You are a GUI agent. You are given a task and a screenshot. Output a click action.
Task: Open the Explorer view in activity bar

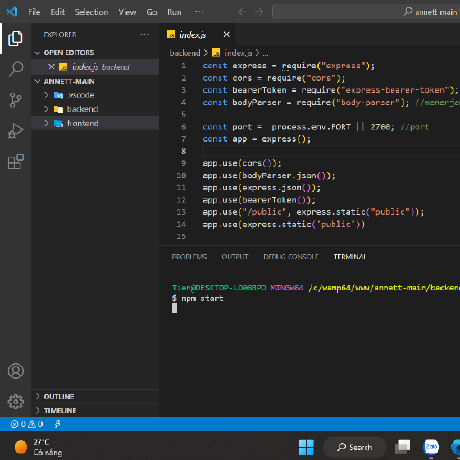(x=15, y=38)
